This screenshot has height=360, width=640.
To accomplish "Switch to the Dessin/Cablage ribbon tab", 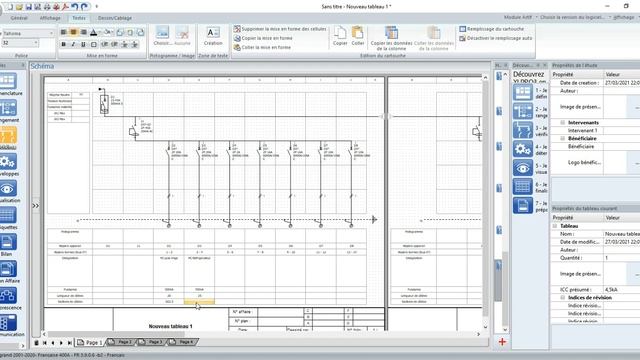I will [115, 18].
